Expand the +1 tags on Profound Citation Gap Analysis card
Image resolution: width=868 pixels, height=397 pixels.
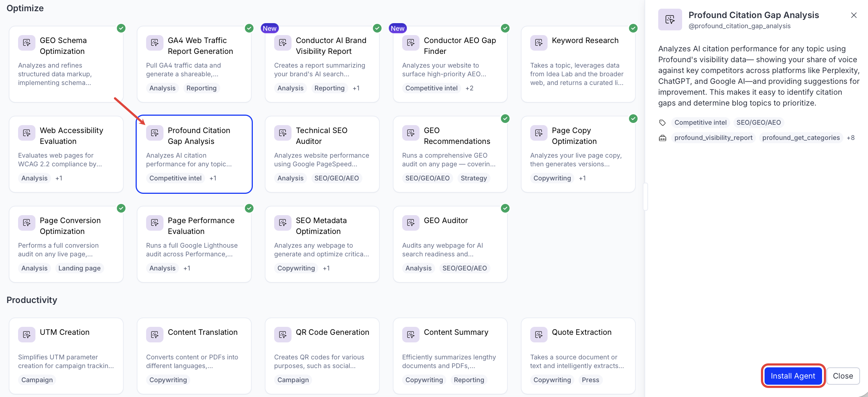pos(213,178)
